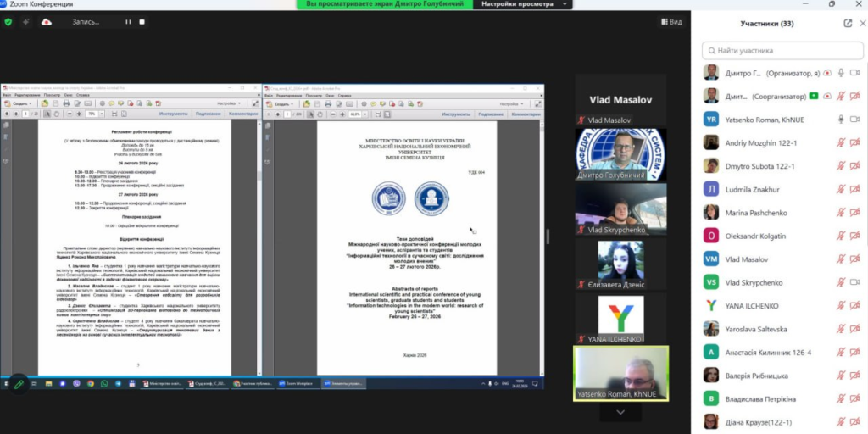Toggle muted mic icon for Andriy Mozghin
Viewport: 868px width, 434px height.
[x=842, y=142]
